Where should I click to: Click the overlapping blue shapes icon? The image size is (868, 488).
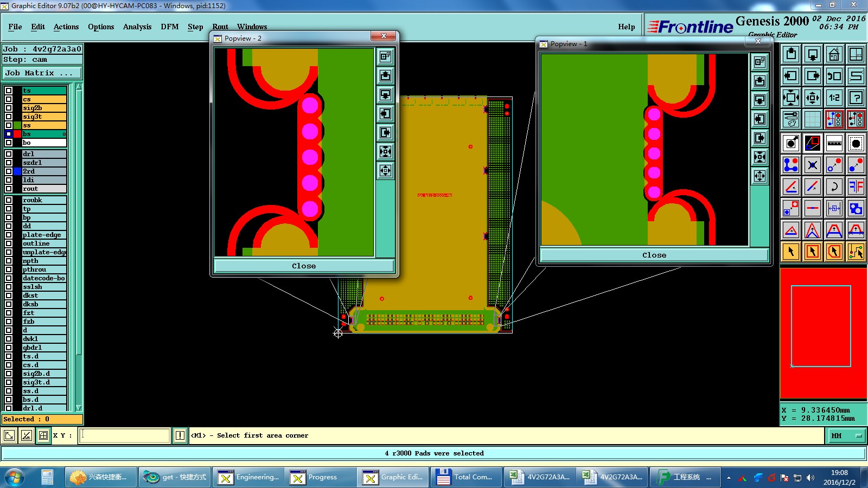tap(856, 208)
